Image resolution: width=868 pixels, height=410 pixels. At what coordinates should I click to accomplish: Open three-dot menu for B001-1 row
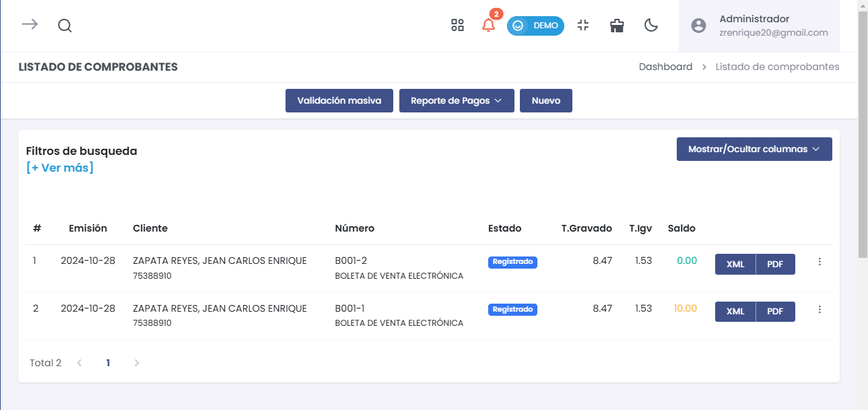[820, 310]
